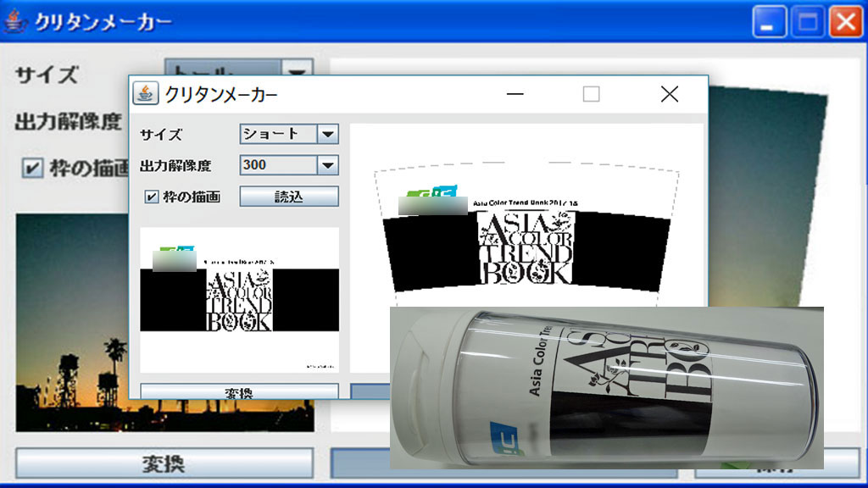The height and width of the screenshot is (488, 868).
Task: Minimize the back クリタンメーカー window
Action: click(769, 22)
